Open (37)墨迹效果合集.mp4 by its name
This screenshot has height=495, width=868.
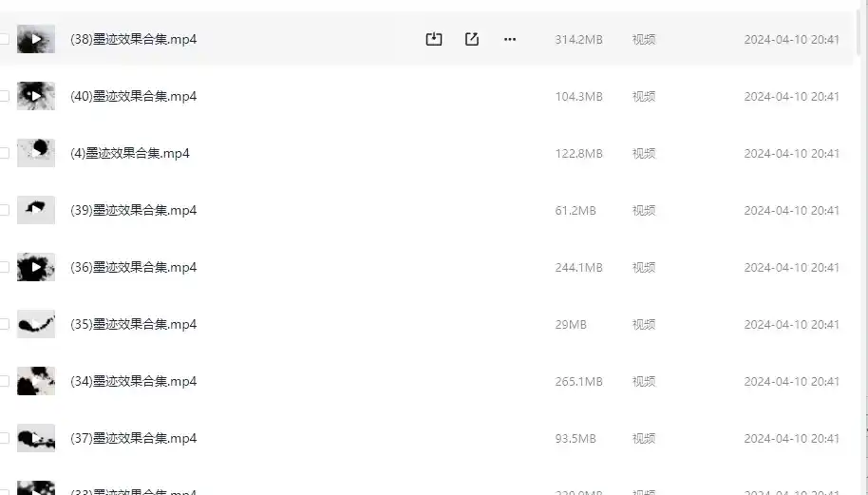tap(134, 438)
